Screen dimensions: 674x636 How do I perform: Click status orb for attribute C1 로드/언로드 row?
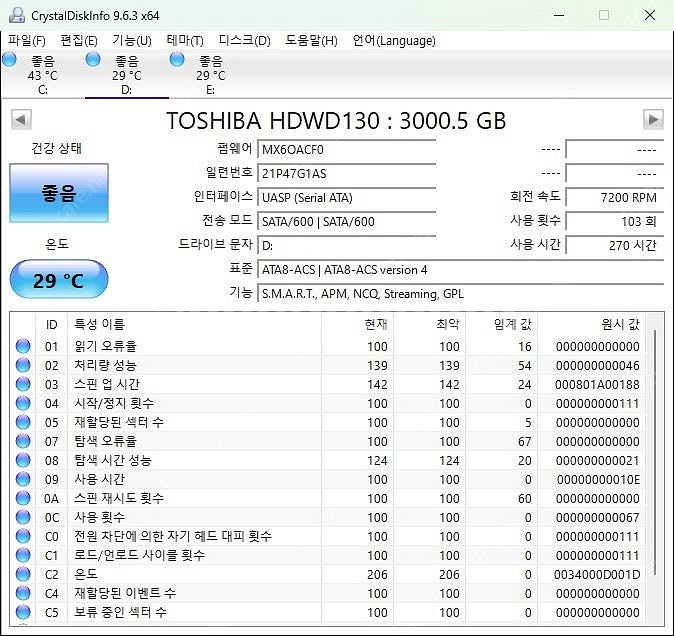coord(23,555)
